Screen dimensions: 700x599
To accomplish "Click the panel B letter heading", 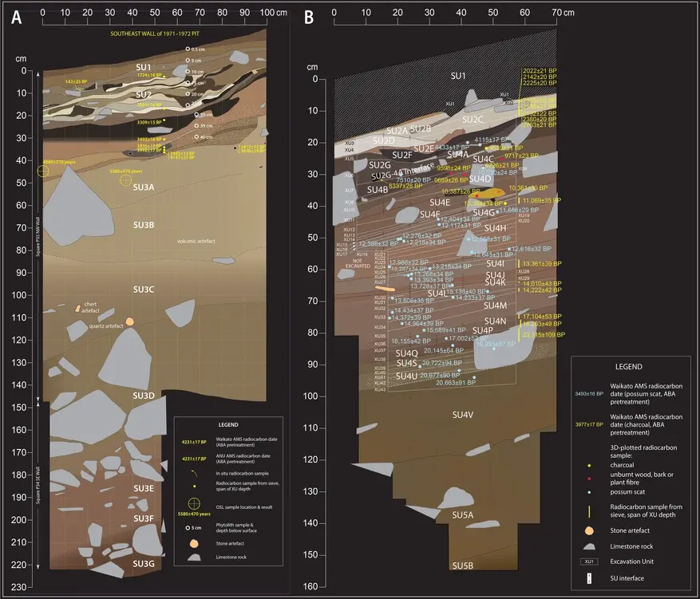I will 308,18.
